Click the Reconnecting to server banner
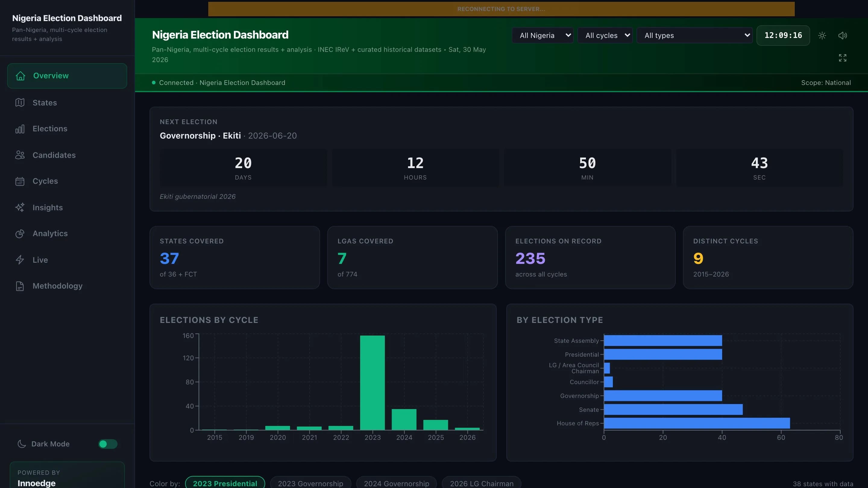 point(501,9)
